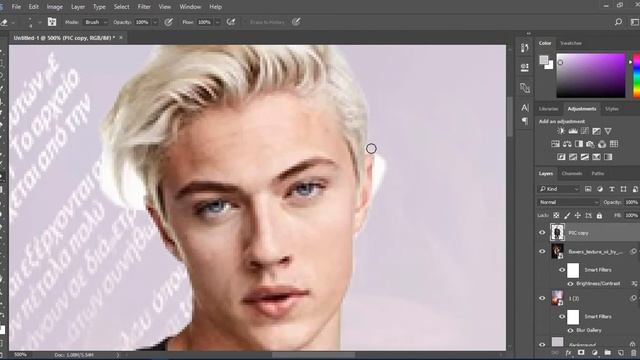Add a Brightness/Contrast adjustment
Viewport: 640px width, 360px height.
tap(561, 131)
